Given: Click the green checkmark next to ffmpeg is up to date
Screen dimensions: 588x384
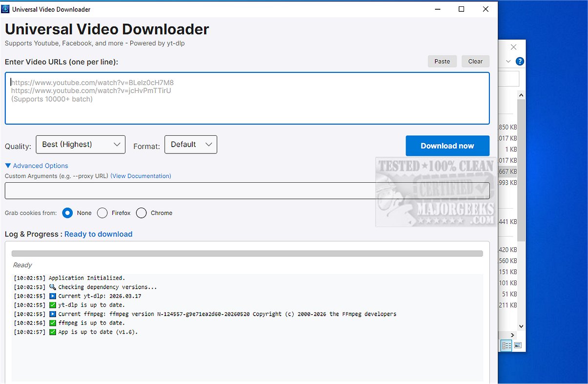Looking at the screenshot, I should coord(53,323).
